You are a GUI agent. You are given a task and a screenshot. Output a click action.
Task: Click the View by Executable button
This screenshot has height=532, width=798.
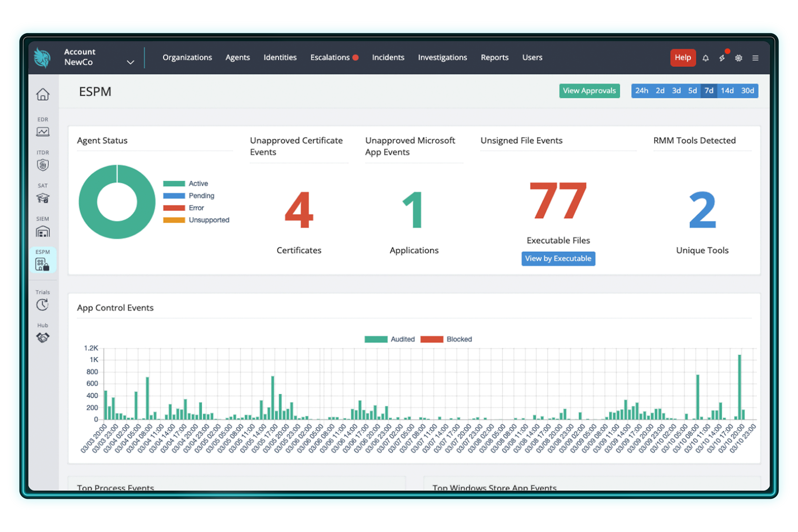click(x=558, y=258)
